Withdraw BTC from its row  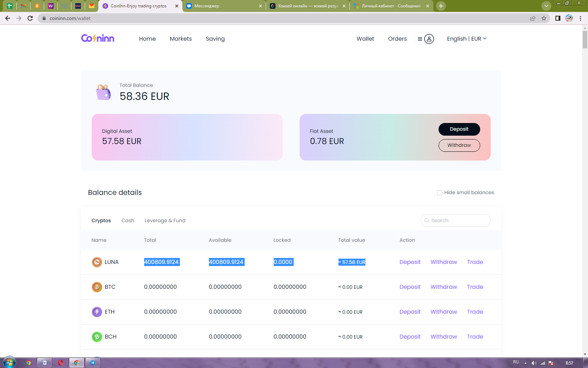(444, 287)
